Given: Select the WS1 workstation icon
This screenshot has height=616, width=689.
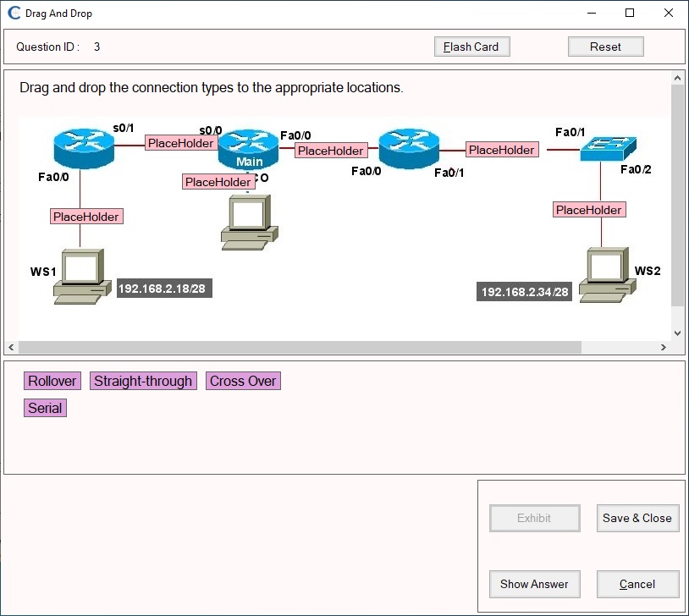Looking at the screenshot, I should click(x=82, y=272).
